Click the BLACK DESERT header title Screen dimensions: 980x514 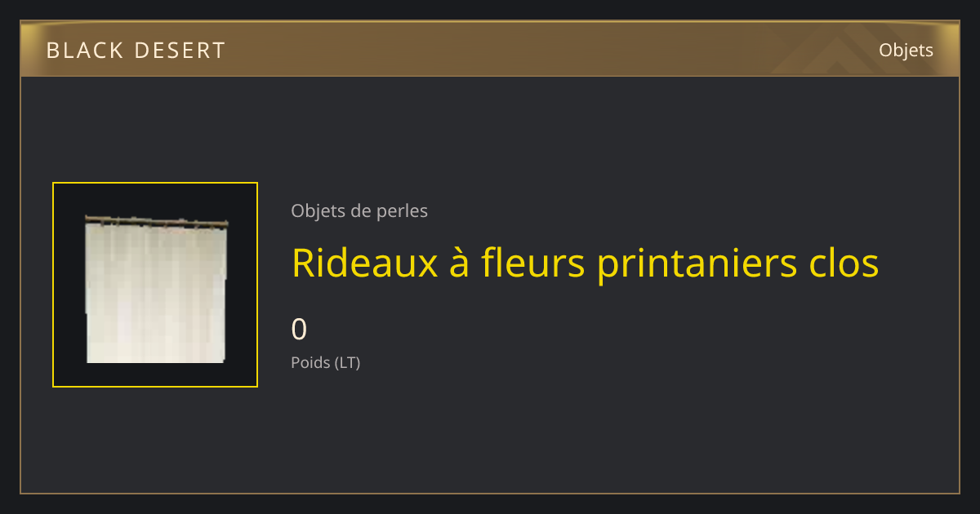pyautogui.click(x=136, y=51)
